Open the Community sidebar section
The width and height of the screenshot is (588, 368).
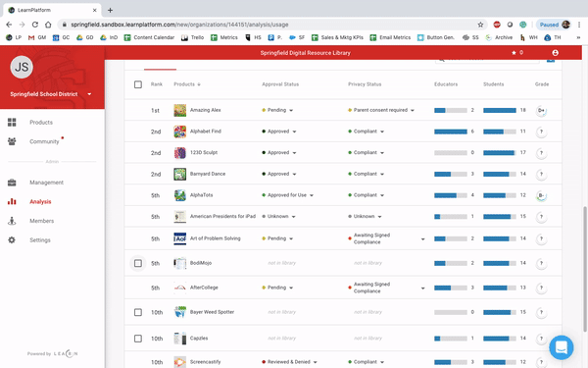coord(44,141)
